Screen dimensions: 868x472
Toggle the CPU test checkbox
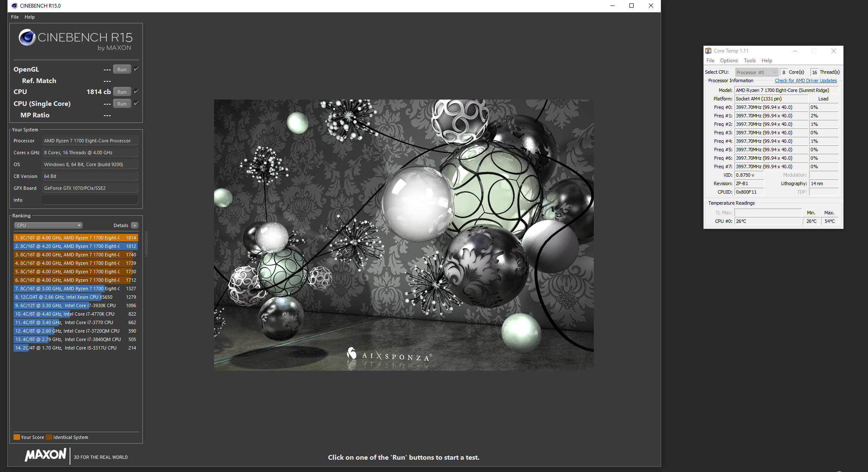coord(136,91)
